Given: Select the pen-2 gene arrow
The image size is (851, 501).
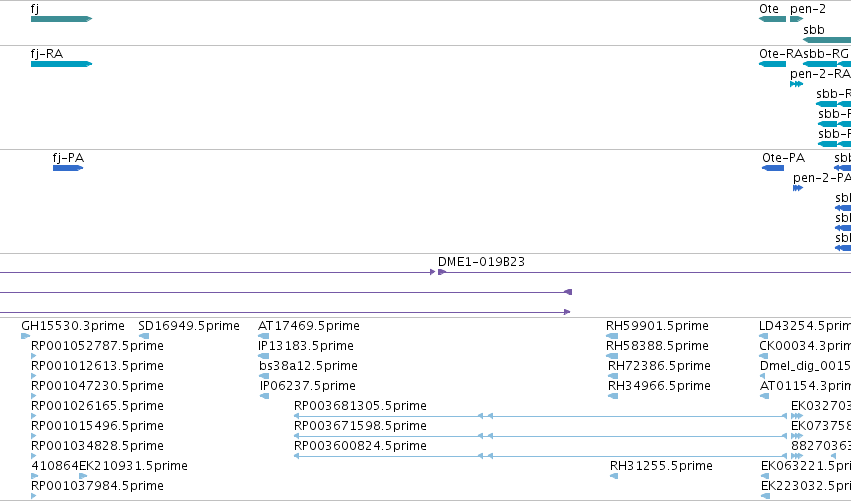Looking at the screenshot, I should click(796, 19).
